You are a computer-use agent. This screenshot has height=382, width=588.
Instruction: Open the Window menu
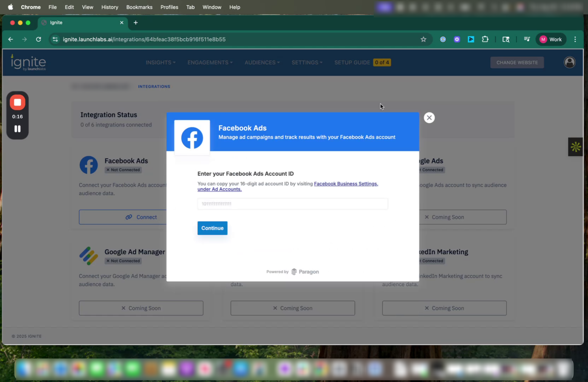tap(212, 7)
